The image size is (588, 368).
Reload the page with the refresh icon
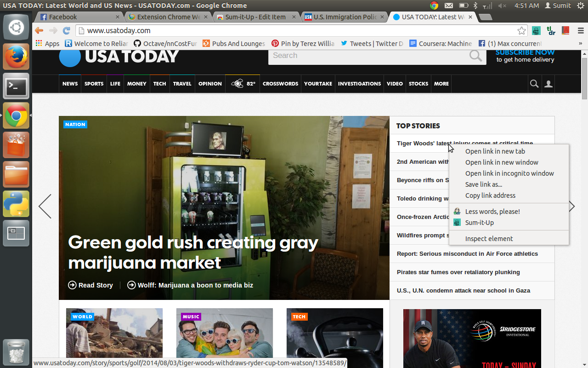[66, 30]
